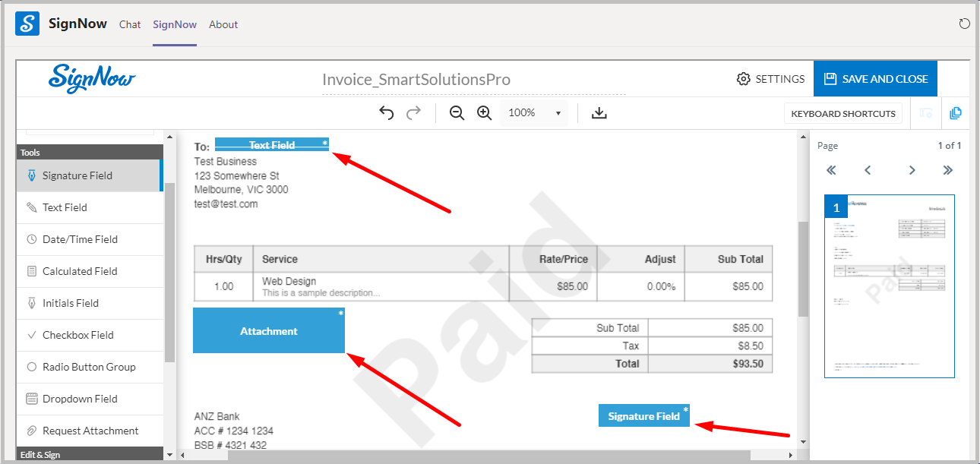Click the SignNow script logo
The height and width of the screenshot is (464, 980).
point(92,78)
